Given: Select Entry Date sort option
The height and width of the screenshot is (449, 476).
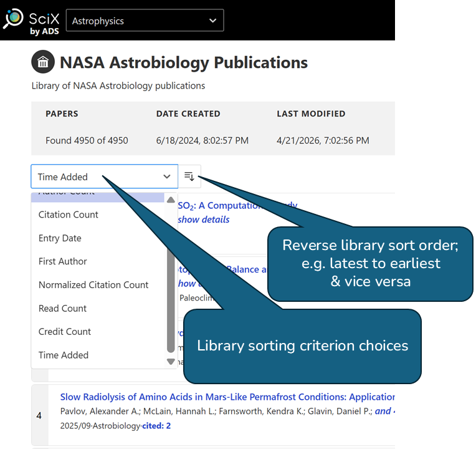Looking at the screenshot, I should [x=60, y=238].
